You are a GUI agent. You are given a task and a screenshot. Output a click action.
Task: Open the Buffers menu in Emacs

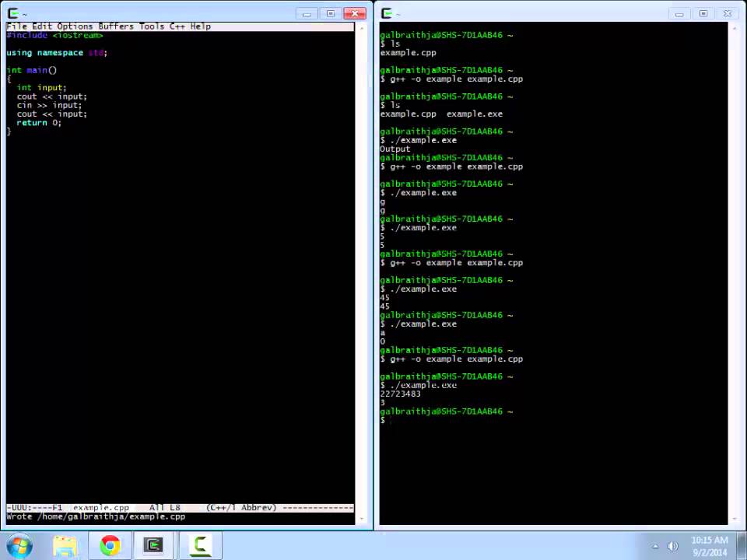(x=116, y=26)
